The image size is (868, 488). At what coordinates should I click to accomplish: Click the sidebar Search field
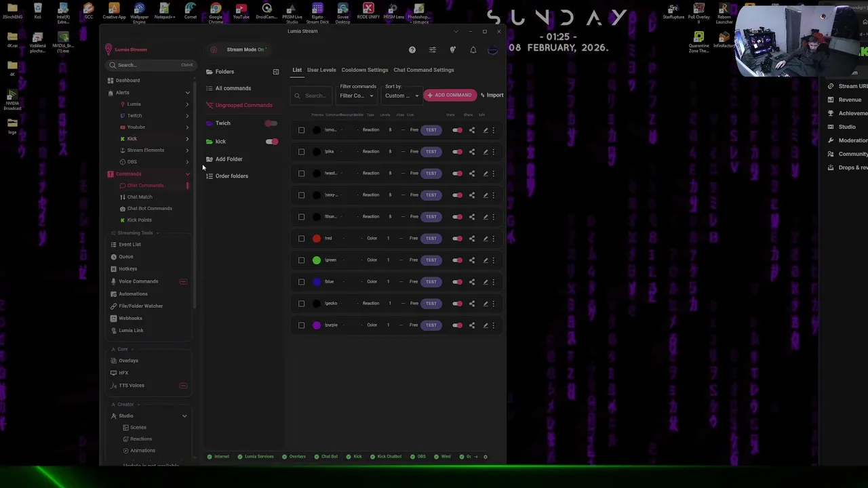[151, 65]
